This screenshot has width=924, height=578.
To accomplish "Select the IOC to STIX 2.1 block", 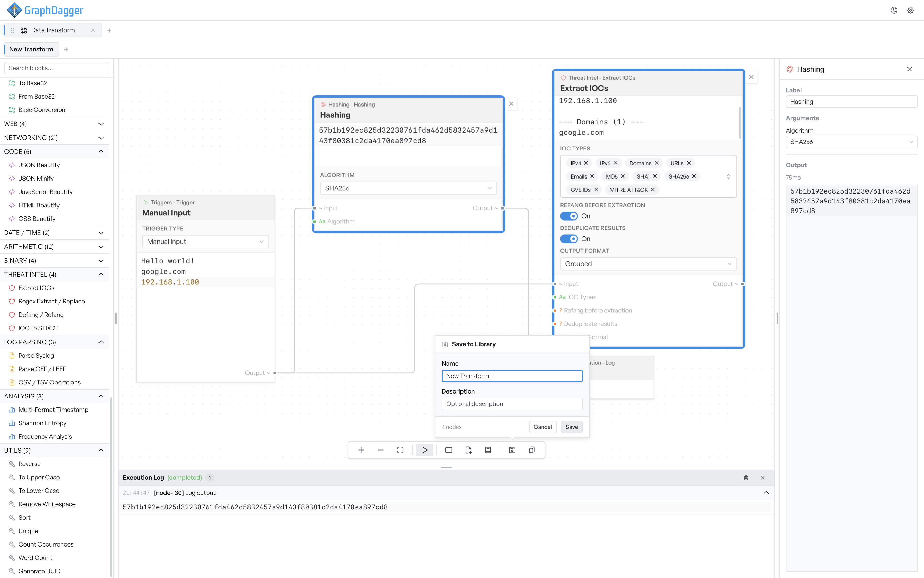I will coord(55,328).
